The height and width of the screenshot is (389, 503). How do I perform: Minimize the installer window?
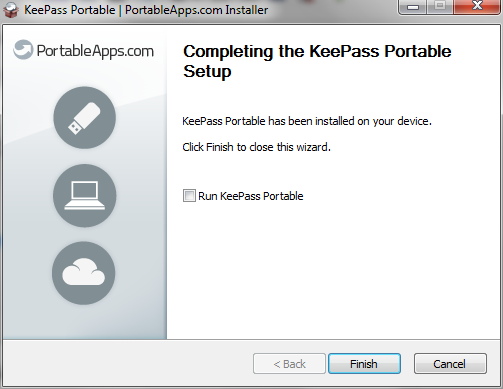[x=413, y=7]
